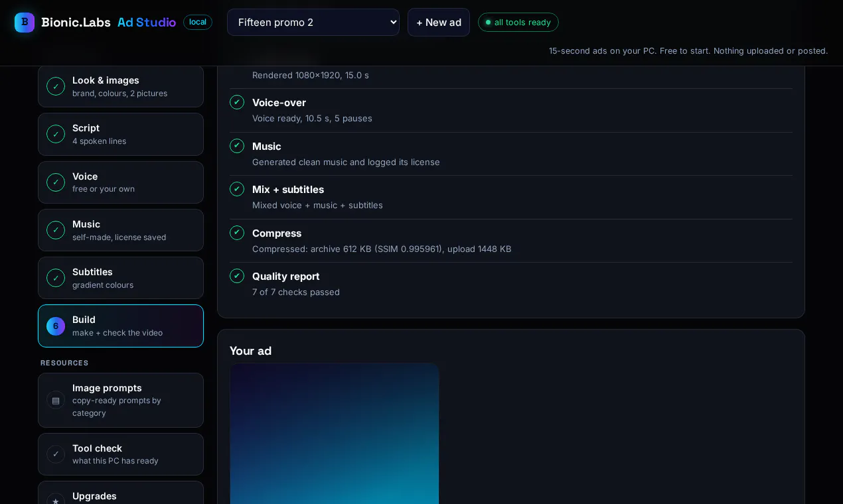843x504 pixels.
Task: Open the Script step
Action: coord(121,134)
